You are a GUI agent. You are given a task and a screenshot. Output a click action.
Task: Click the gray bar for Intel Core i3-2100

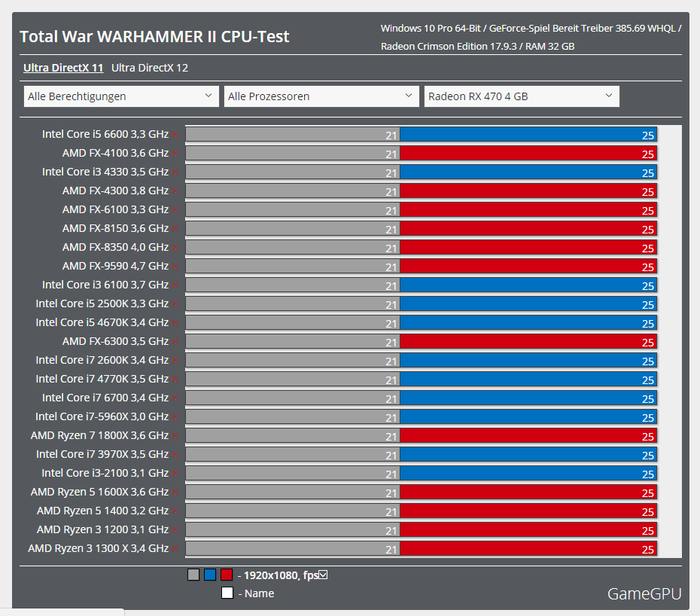point(293,473)
